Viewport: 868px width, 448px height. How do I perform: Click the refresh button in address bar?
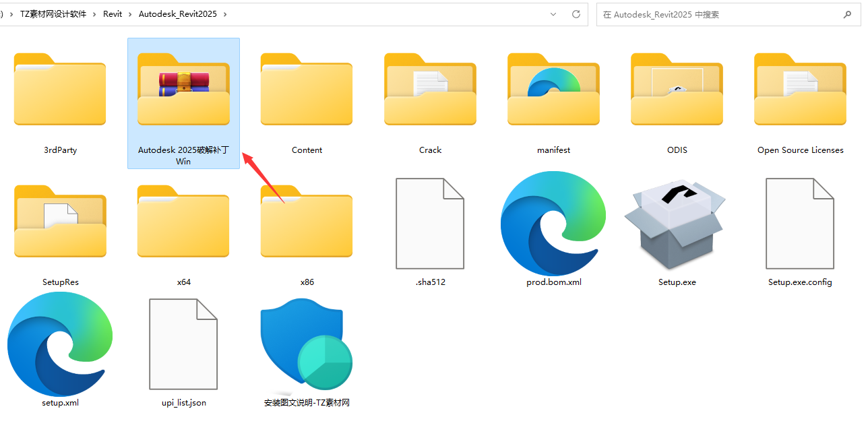[576, 14]
